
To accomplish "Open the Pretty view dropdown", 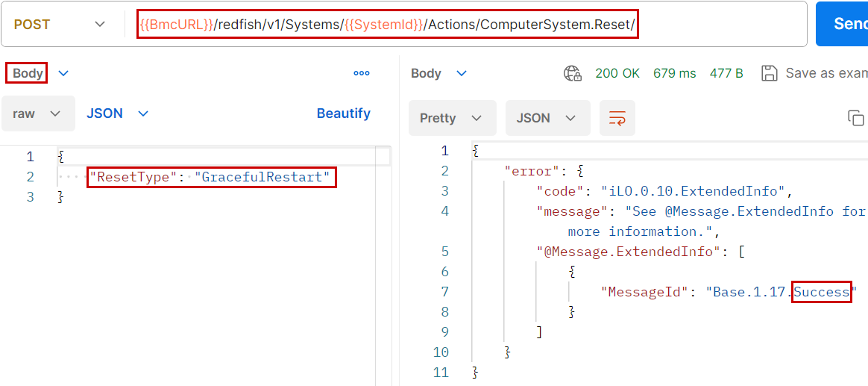I will click(x=452, y=118).
